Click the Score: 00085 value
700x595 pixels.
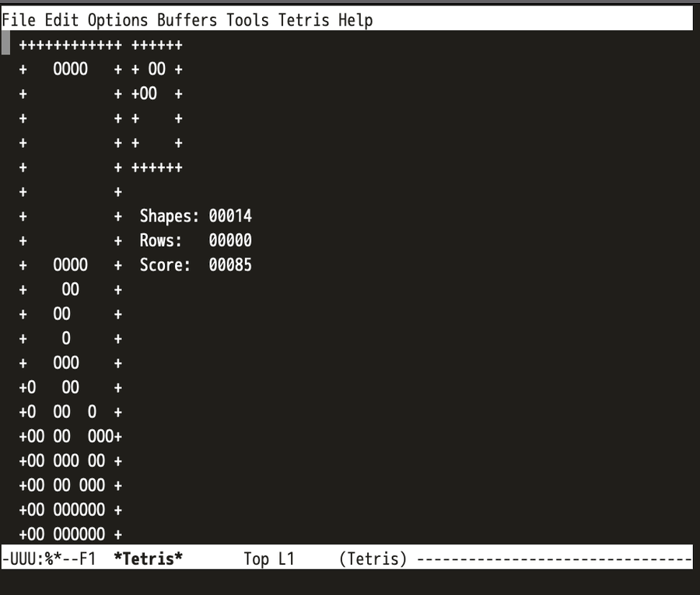pyautogui.click(x=230, y=265)
